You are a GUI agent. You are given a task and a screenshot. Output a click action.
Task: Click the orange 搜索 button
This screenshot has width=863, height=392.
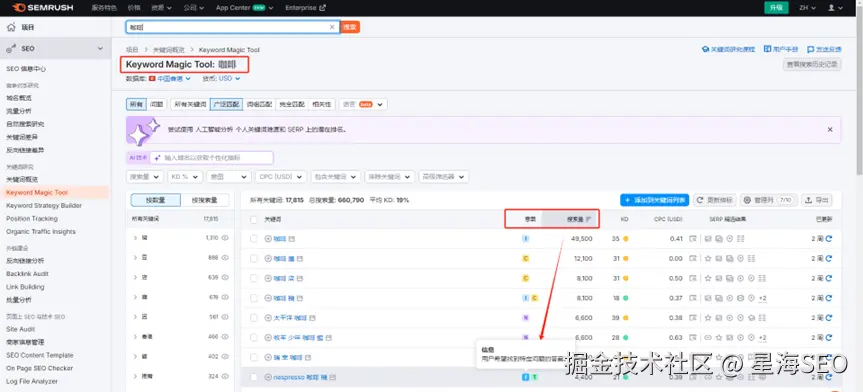coord(350,27)
